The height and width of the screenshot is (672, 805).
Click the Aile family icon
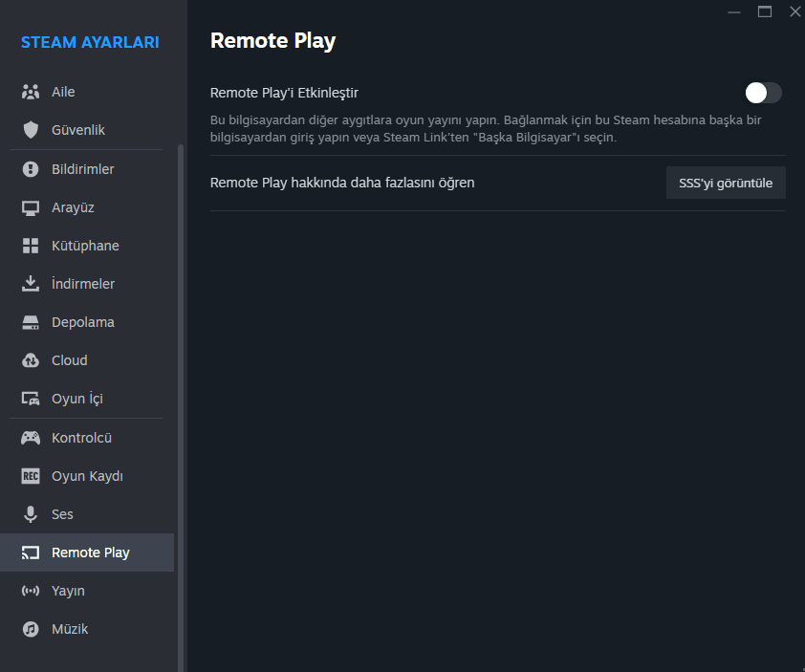click(x=31, y=93)
